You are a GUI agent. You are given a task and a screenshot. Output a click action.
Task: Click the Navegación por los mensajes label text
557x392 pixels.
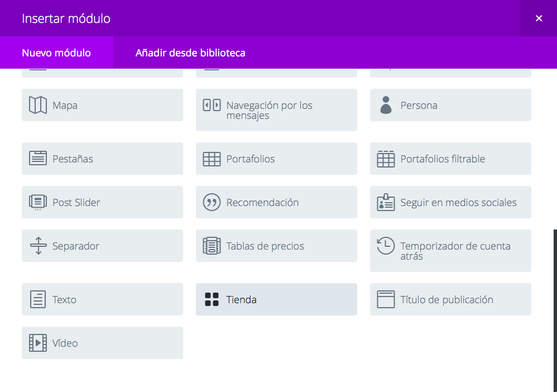tap(269, 110)
